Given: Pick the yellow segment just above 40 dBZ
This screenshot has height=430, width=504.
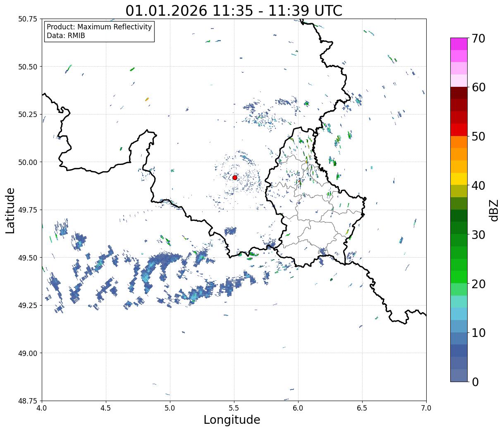Looking at the screenshot, I should pos(459,179).
